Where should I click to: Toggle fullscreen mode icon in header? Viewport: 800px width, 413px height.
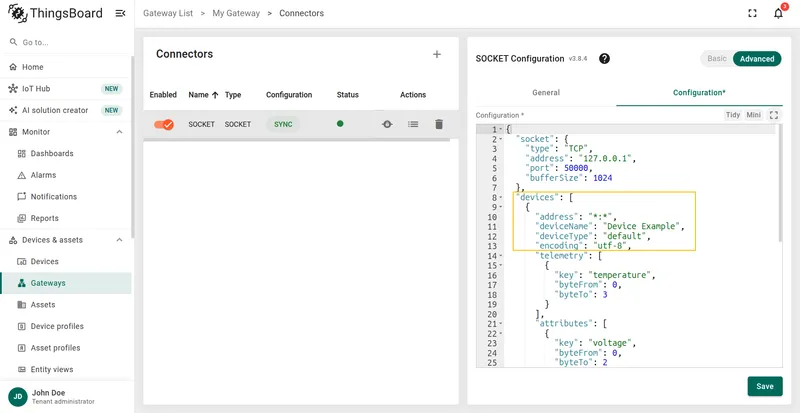point(752,14)
